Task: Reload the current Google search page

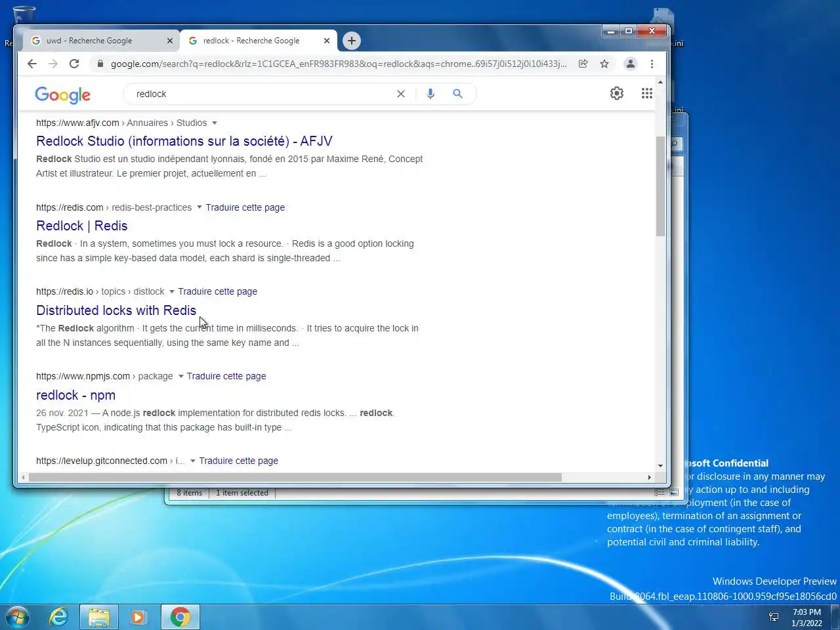Action: [x=74, y=64]
